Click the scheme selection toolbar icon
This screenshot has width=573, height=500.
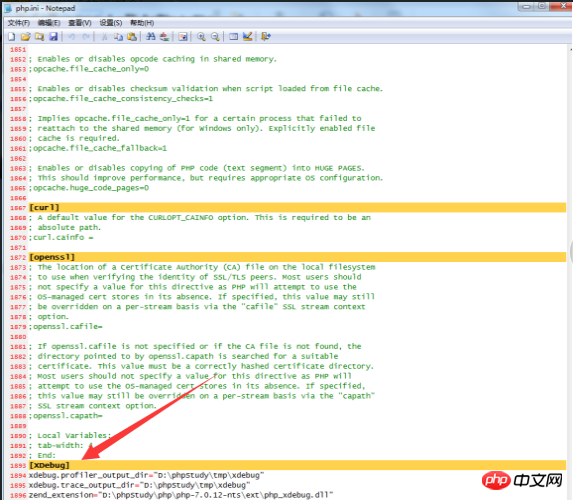(233, 37)
